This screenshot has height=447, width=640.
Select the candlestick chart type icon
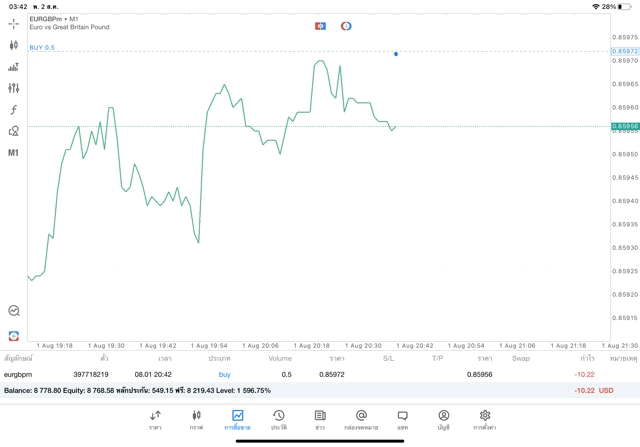coord(13,45)
